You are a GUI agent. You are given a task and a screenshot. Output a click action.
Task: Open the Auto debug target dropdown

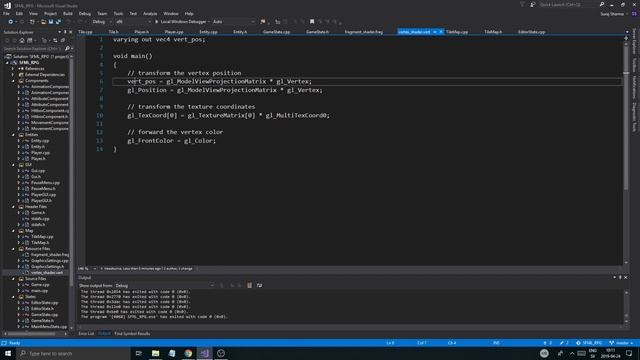tap(233, 22)
